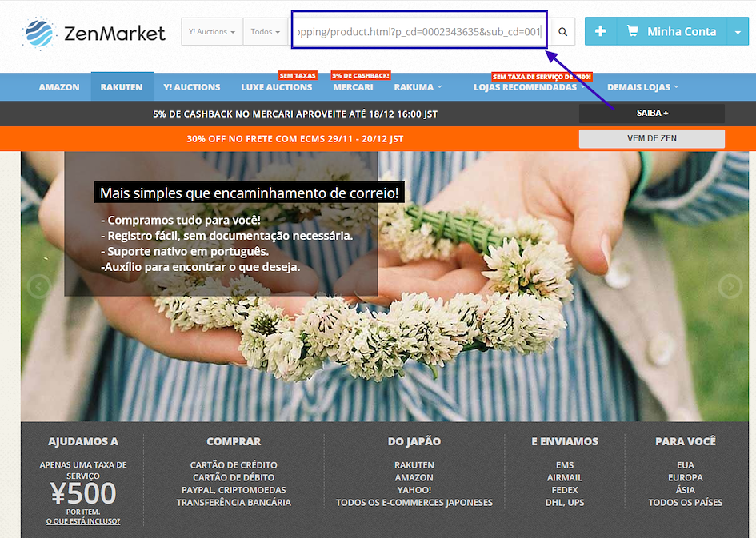Click the Minha Conta button

pyautogui.click(x=672, y=32)
